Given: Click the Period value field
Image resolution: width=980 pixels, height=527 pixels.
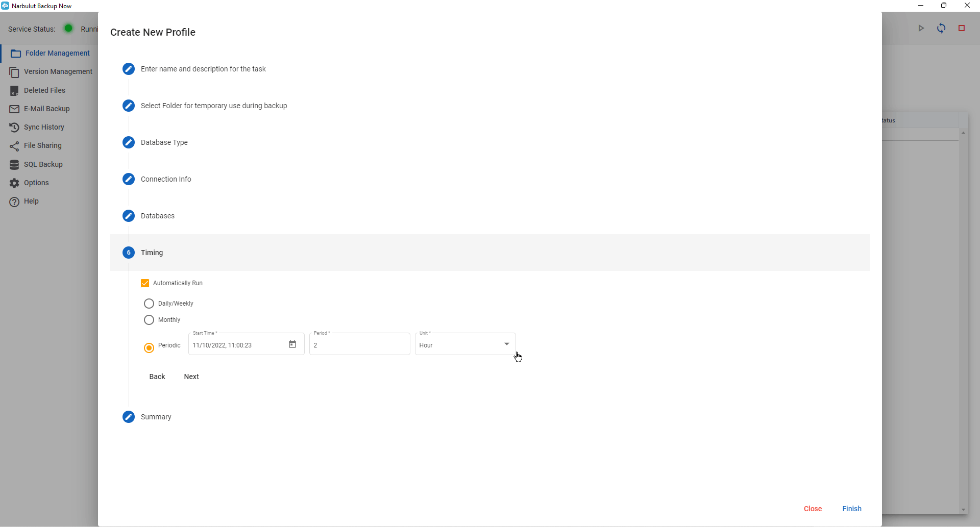Looking at the screenshot, I should pyautogui.click(x=360, y=344).
